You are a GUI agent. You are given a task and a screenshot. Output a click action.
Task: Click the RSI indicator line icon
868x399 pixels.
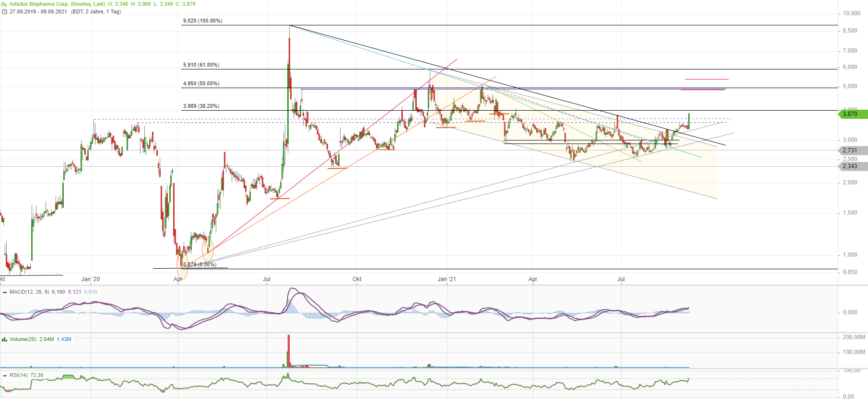4,376
